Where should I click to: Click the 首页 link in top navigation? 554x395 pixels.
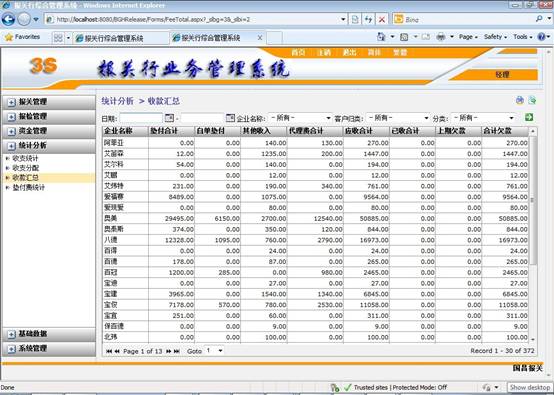298,53
